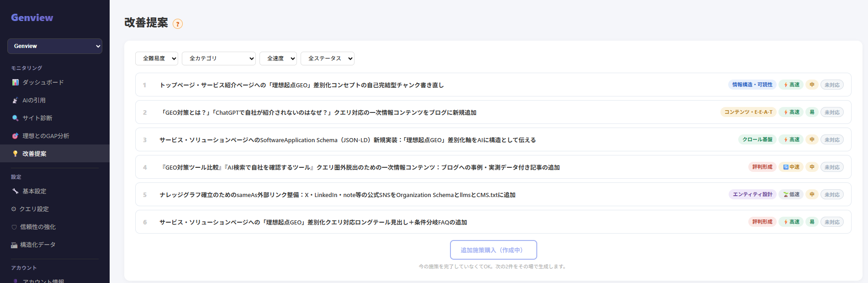Open the 全難易度 filter dropdown
Screen dimensions: 868x283
click(x=157, y=59)
